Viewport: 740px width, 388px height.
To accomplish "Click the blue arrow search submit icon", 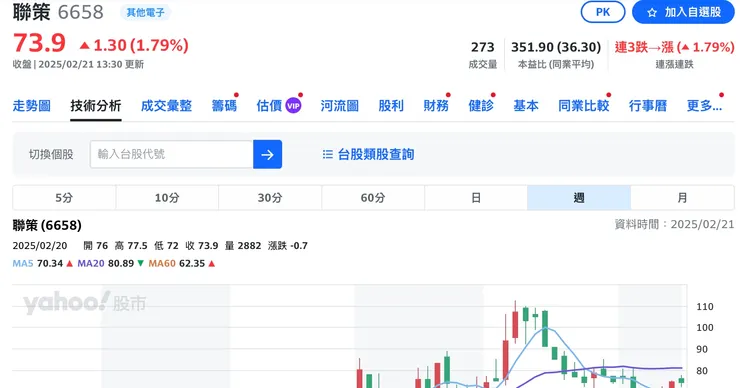I will 267,154.
